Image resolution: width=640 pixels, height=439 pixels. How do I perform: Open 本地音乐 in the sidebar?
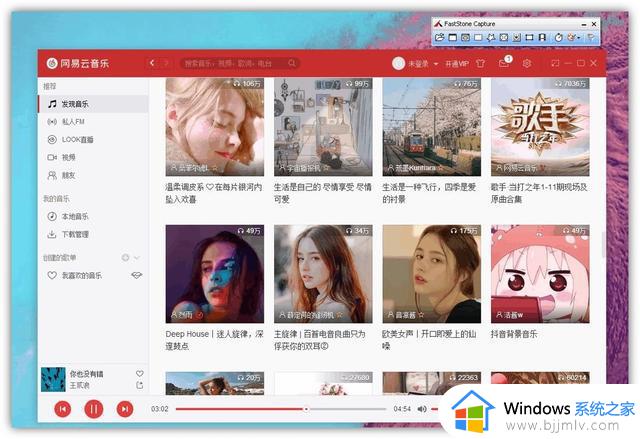(93, 216)
